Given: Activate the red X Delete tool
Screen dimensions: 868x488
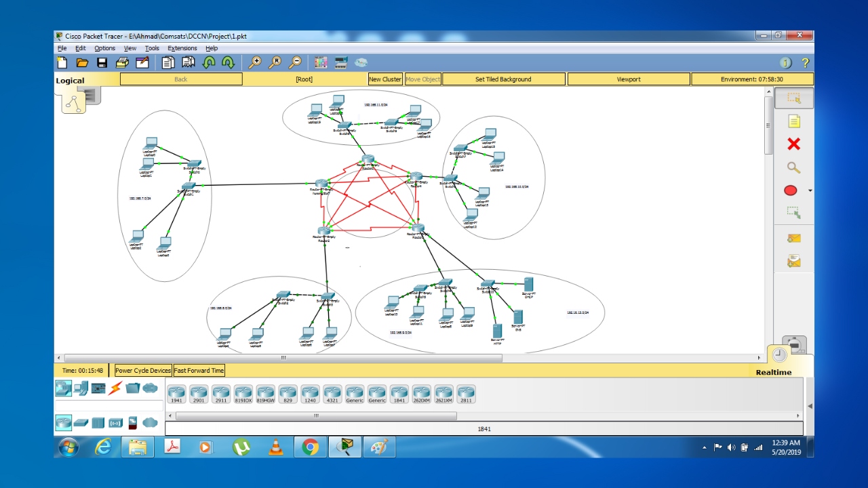Looking at the screenshot, I should click(x=793, y=144).
